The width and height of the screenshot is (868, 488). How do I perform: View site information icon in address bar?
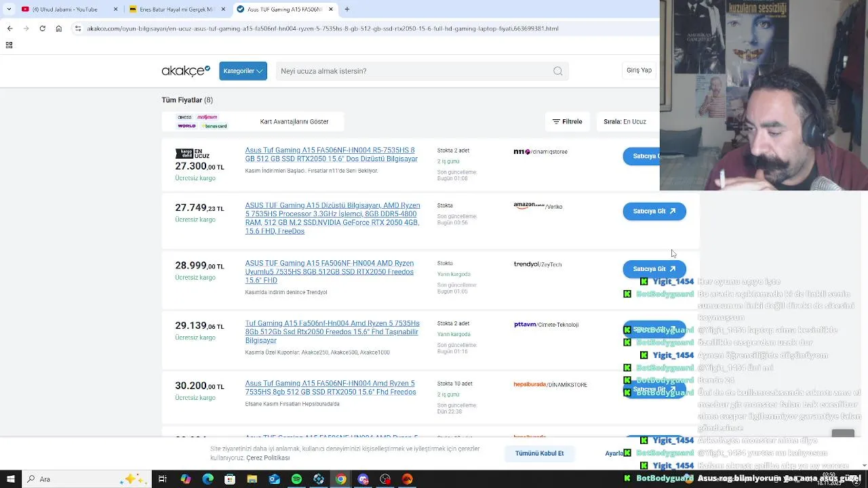pos(78,28)
